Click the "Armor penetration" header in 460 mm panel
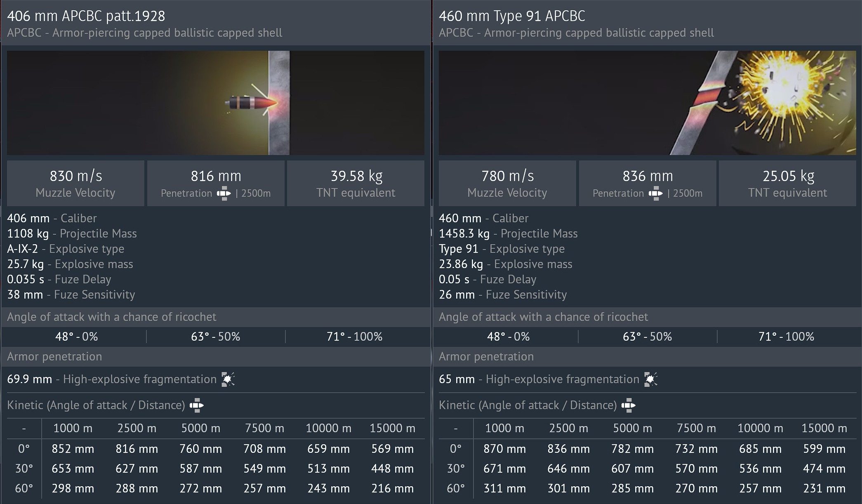This screenshot has width=862, height=504. tap(648, 356)
